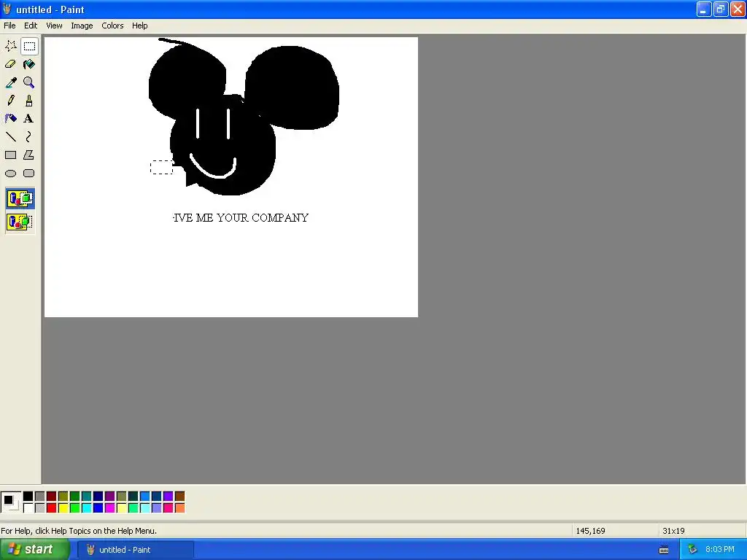Image resolution: width=747 pixels, height=560 pixels.
Task: Select the Brush tool
Action: 29,101
